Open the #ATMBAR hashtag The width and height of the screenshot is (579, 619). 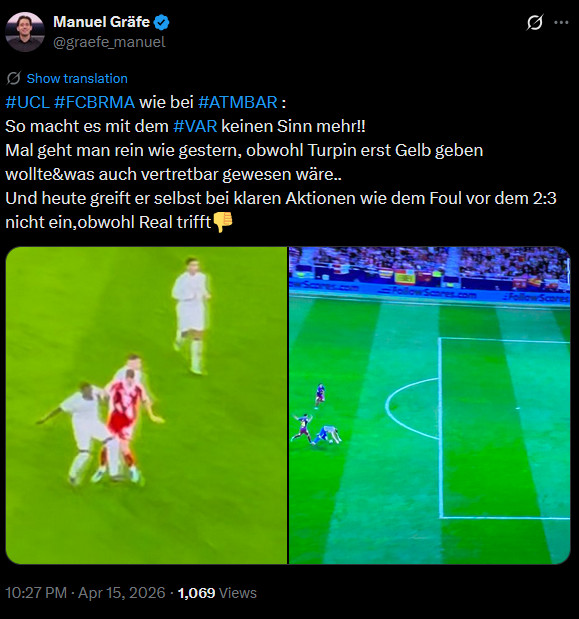click(x=238, y=102)
